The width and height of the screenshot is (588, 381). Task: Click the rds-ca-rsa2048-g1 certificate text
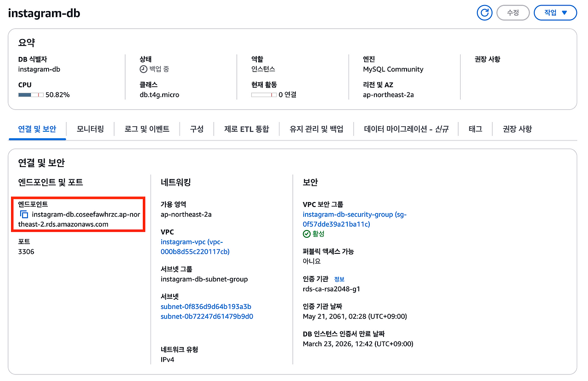pyautogui.click(x=332, y=289)
